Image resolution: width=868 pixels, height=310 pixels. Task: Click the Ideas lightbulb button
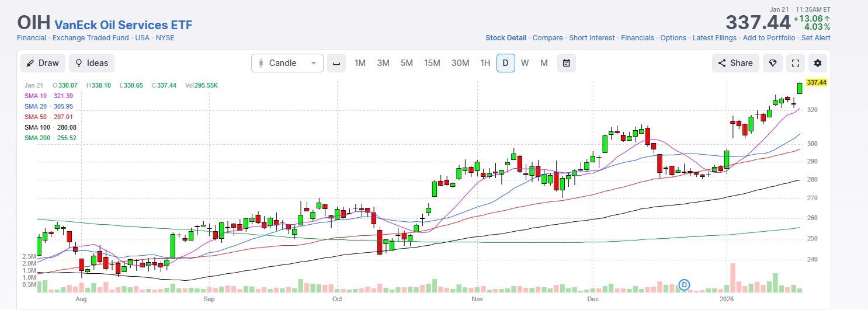pyautogui.click(x=91, y=63)
